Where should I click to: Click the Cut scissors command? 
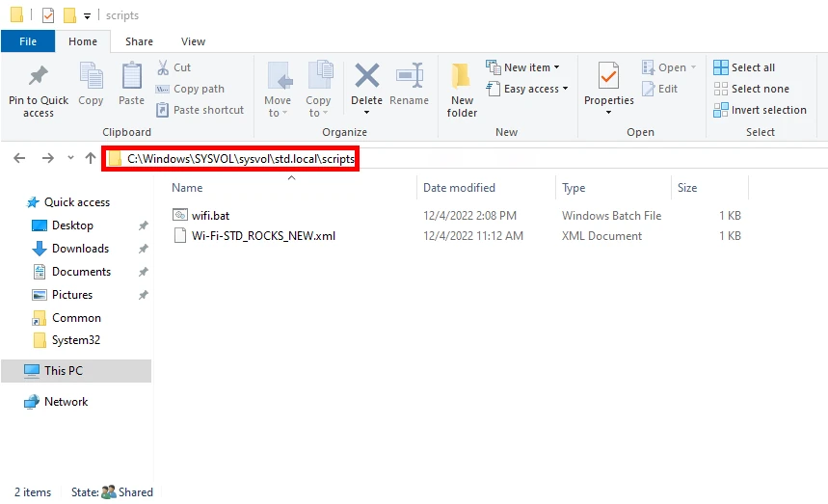pyautogui.click(x=174, y=67)
